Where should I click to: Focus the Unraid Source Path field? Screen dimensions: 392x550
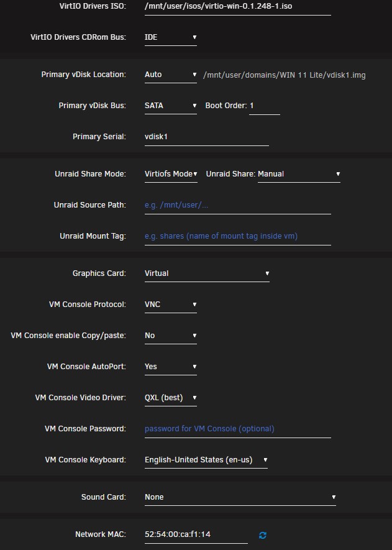point(238,206)
